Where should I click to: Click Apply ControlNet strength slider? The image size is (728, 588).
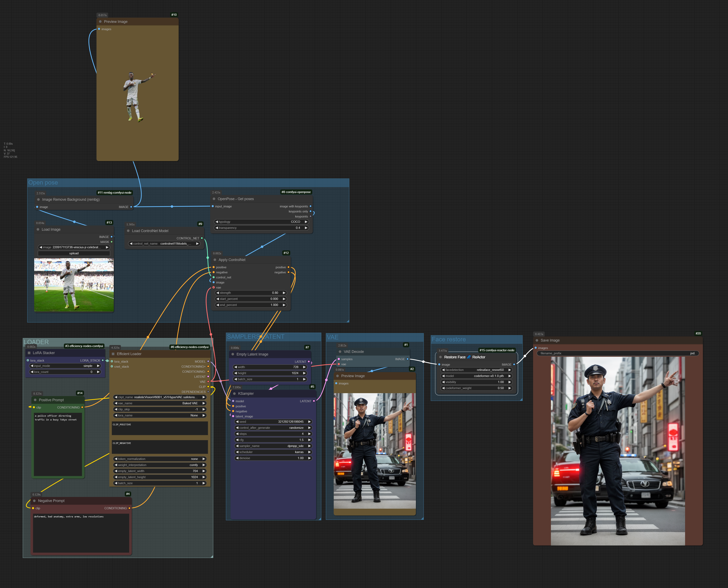coord(251,293)
